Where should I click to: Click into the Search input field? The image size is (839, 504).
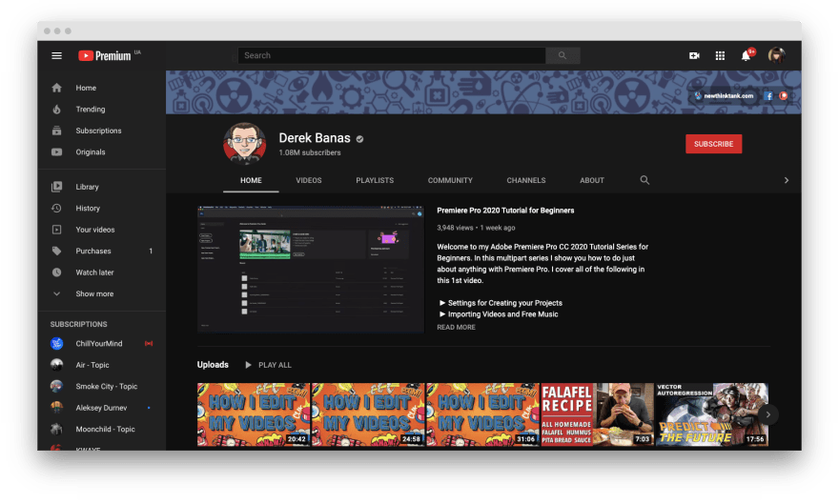point(392,55)
